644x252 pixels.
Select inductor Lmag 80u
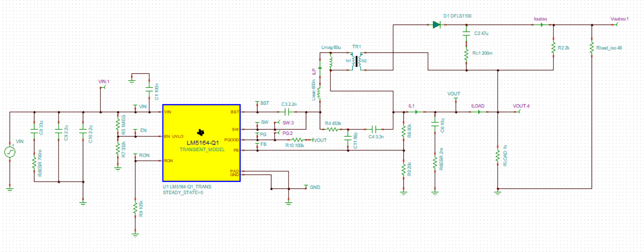(331, 61)
